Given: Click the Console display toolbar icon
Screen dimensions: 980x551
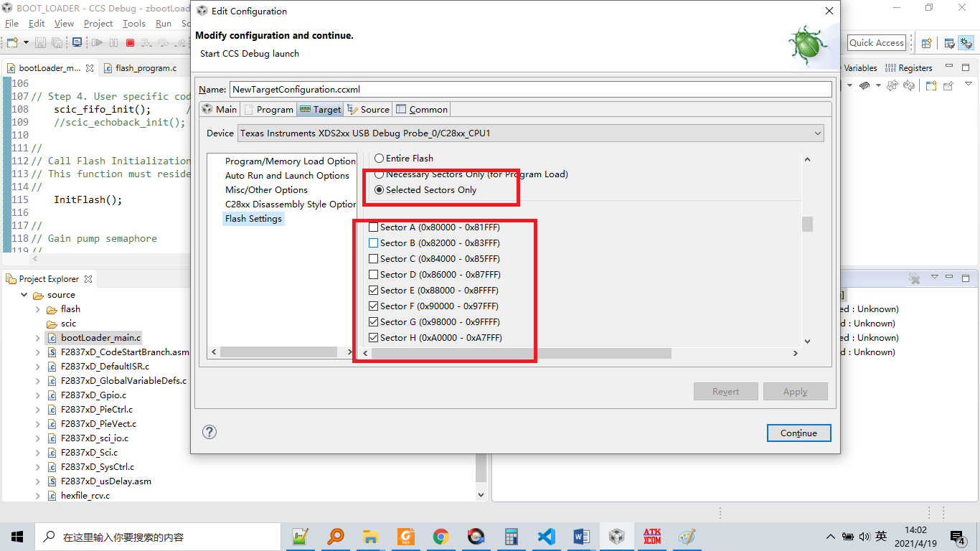Looking at the screenshot, I should point(77,42).
